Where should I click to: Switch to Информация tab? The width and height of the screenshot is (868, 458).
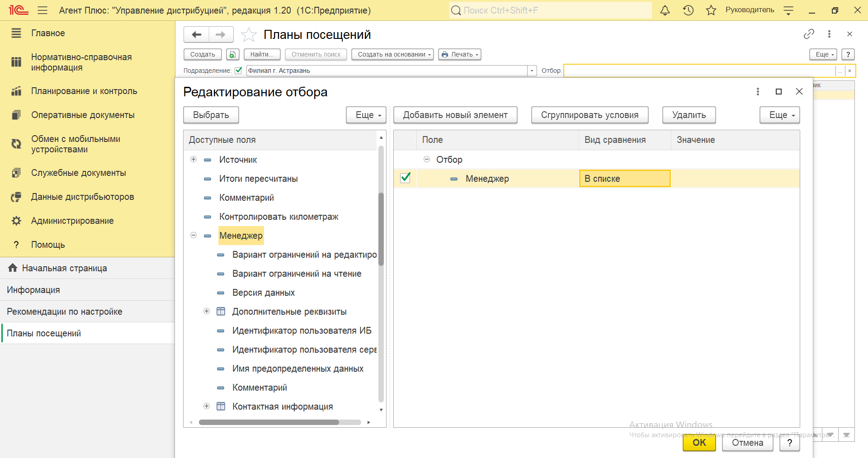pos(88,290)
